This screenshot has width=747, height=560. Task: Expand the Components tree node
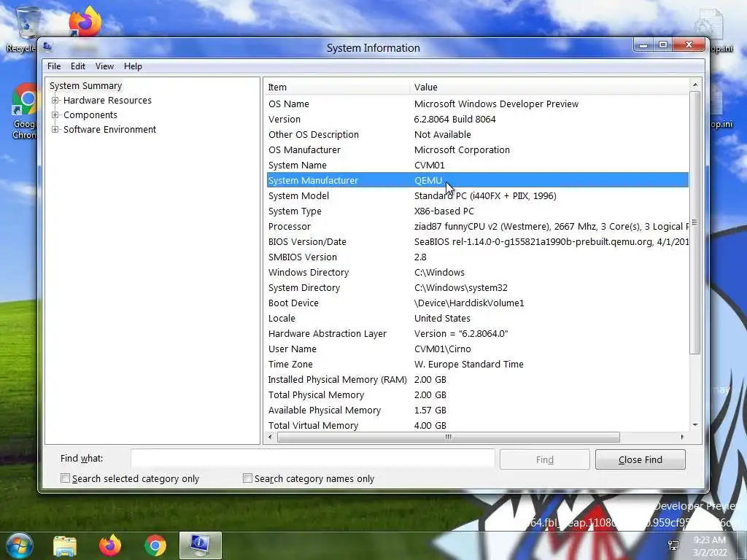click(x=55, y=114)
